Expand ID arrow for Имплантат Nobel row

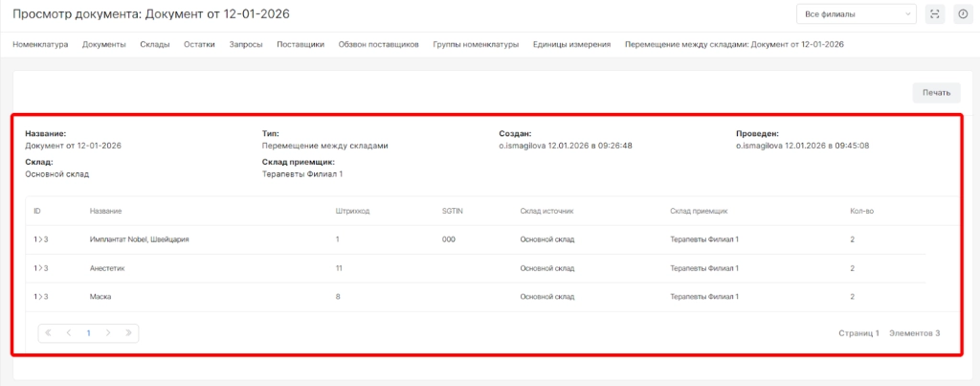41,238
